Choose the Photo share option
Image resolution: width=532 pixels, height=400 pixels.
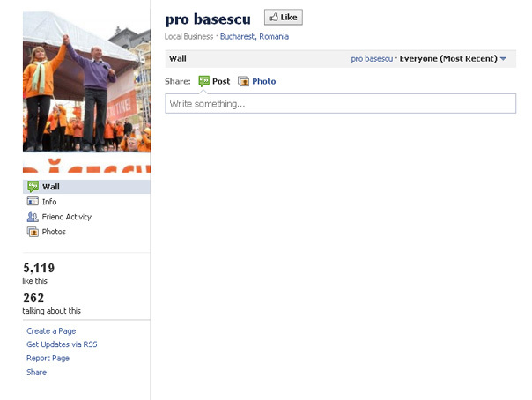pos(264,81)
